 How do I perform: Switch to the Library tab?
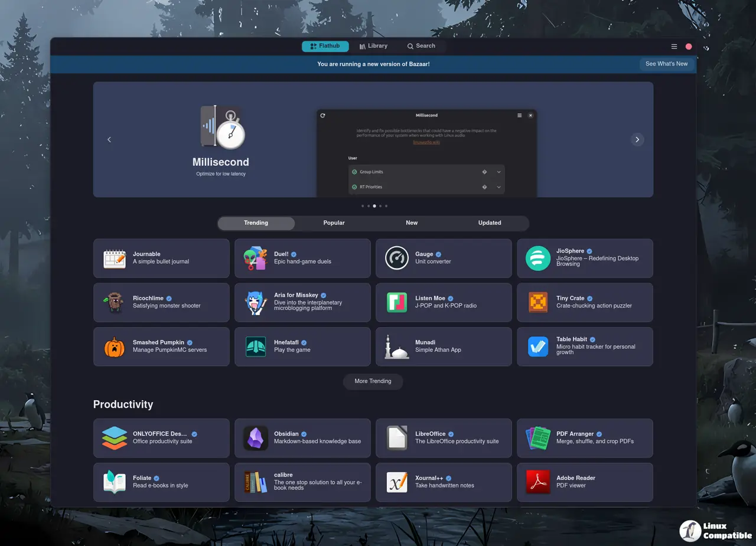pyautogui.click(x=373, y=46)
